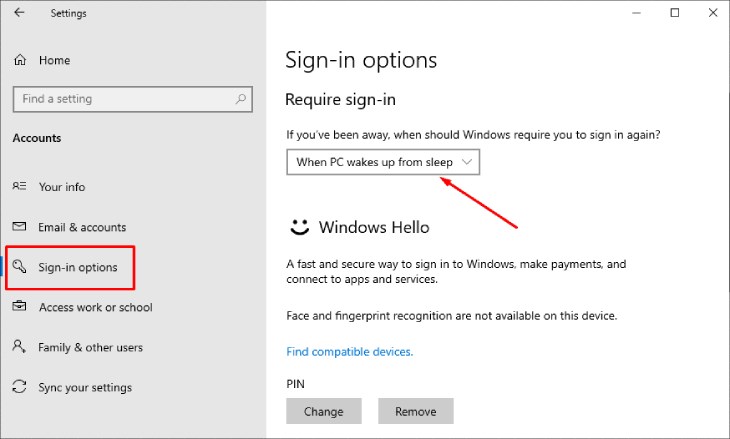Maximize the Settings window
Image resolution: width=730 pixels, height=439 pixels.
point(675,13)
